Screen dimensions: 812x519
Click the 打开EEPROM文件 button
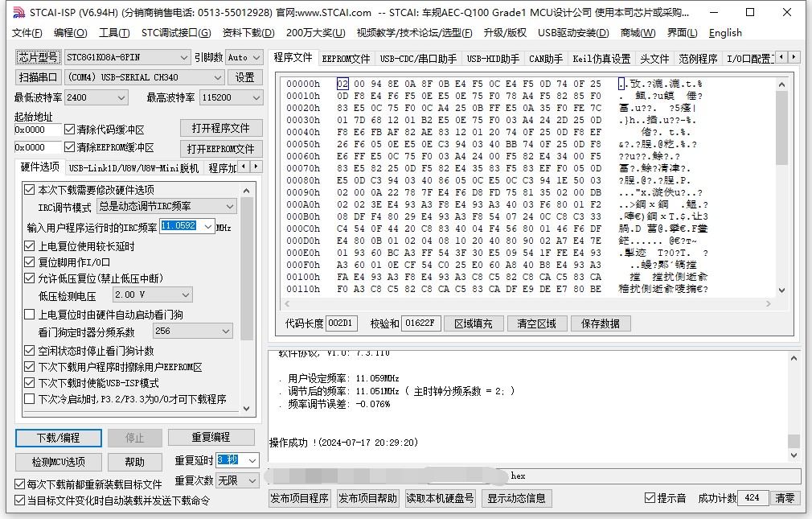(x=221, y=149)
